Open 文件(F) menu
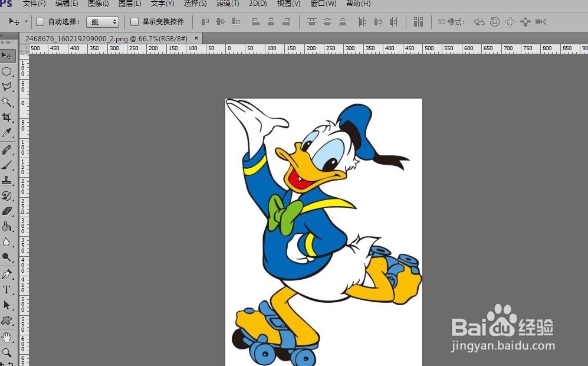 click(34, 4)
